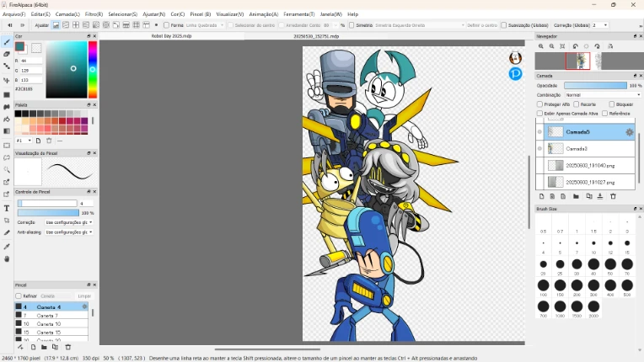Viewport: 644px width, 362px height.
Task: Click the black swatch in the Paleta
Action: pos(18,113)
